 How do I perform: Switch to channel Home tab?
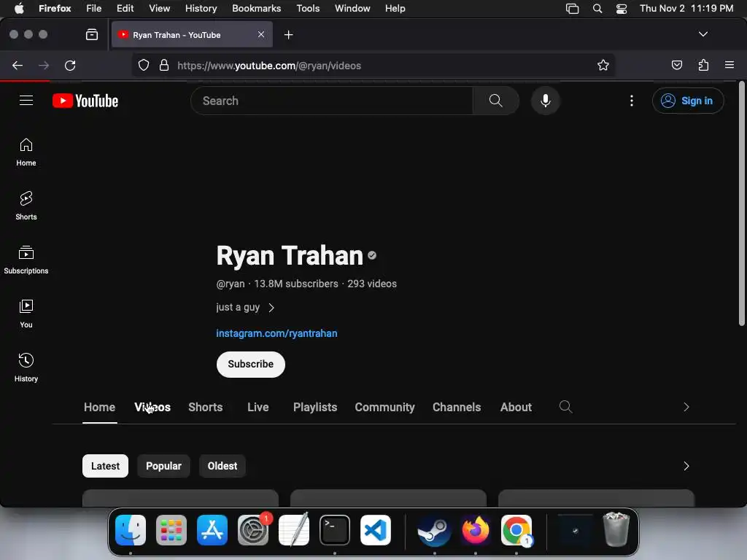(99, 407)
